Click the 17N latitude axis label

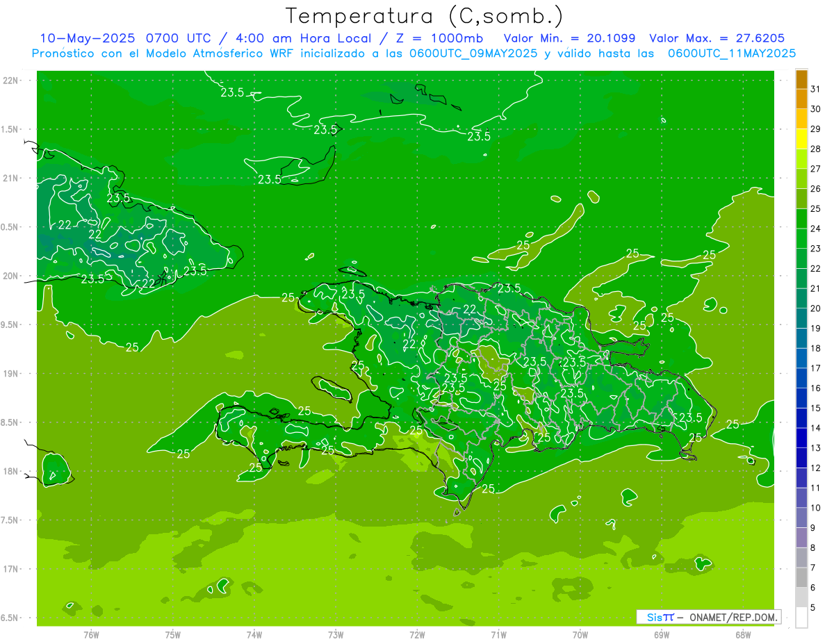click(x=10, y=569)
